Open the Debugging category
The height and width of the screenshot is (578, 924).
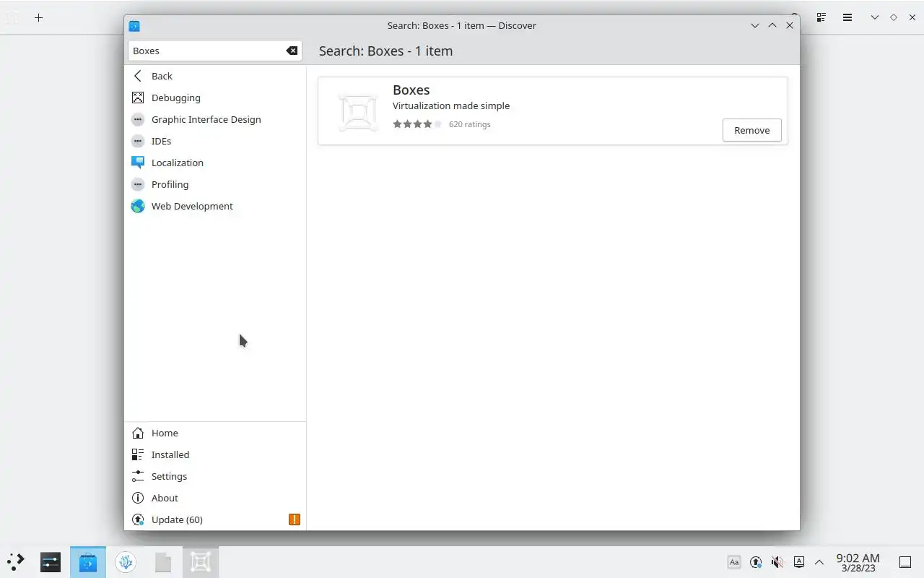point(215,98)
